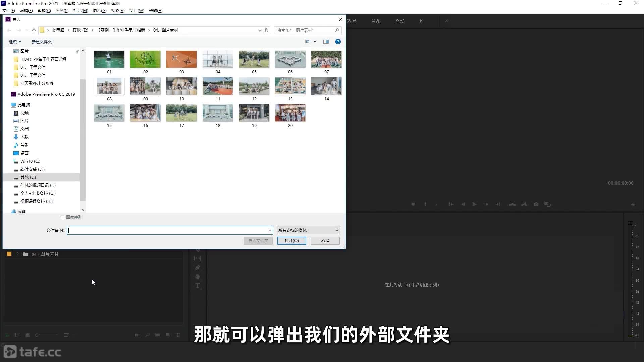Screen dimensions: 644x362
Task: Select the Pen tool
Action: click(198, 268)
